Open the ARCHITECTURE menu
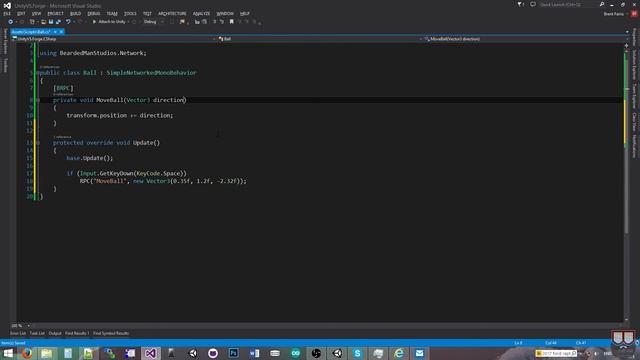 tap(172, 13)
